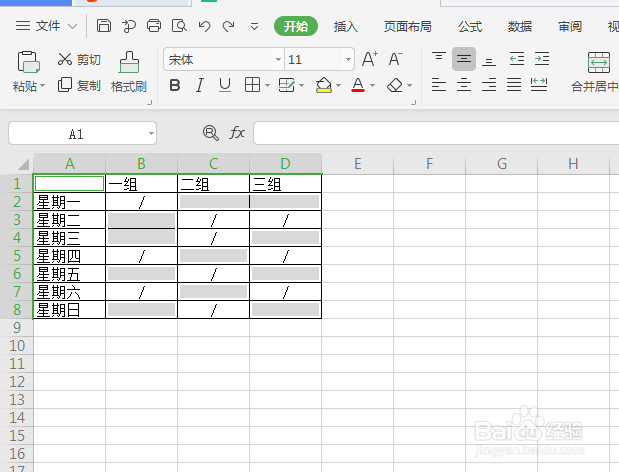Image resolution: width=619 pixels, height=472 pixels.
Task: Open the font size dropdown arrow
Action: pos(348,60)
